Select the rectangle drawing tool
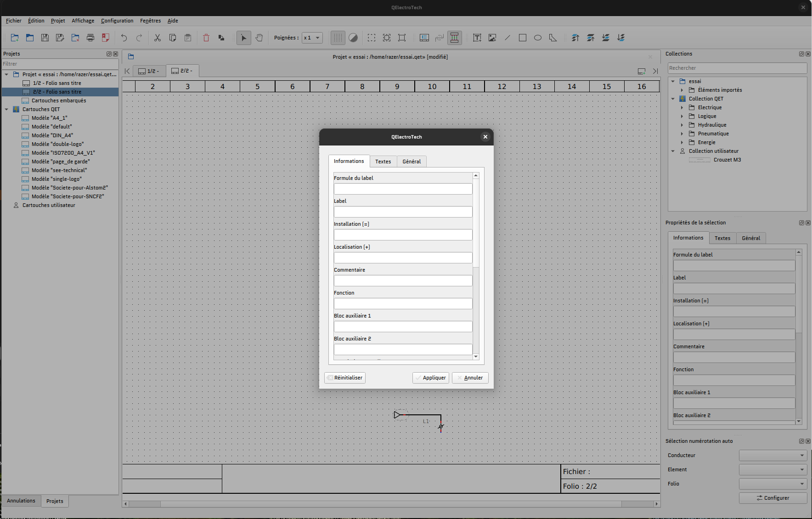 (523, 38)
